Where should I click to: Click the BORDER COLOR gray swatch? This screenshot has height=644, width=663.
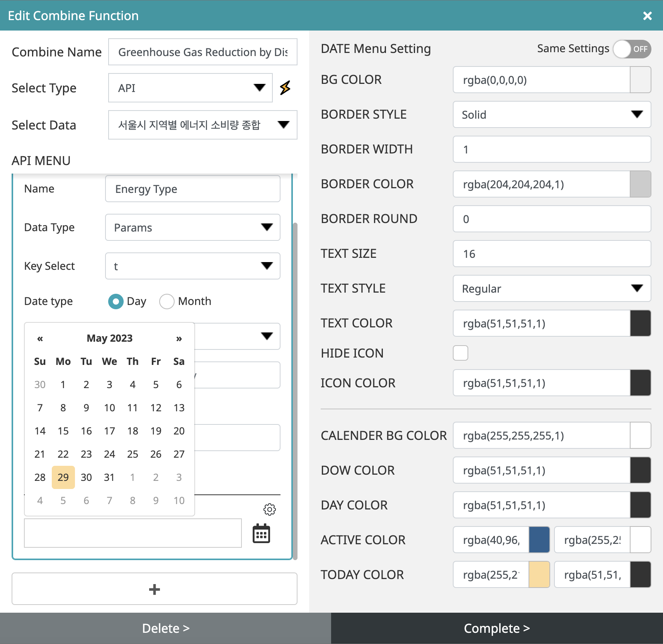640,184
